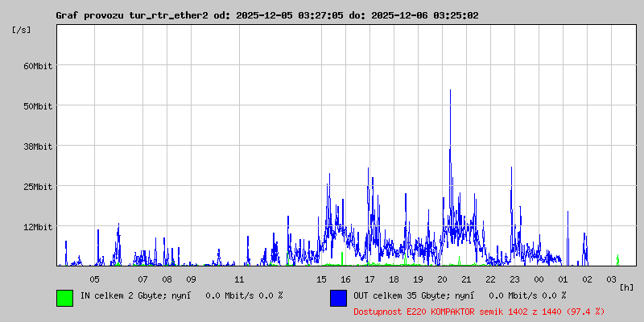
Task: Click the red 'Dostupnost E220 KOMPAKTOR' availability text
Action: [479, 311]
